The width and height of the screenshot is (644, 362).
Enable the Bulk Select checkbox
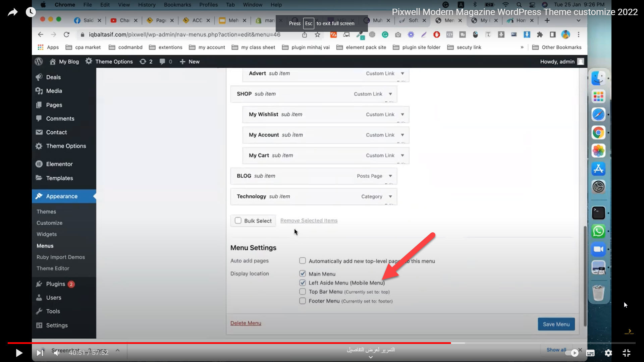[x=238, y=221]
